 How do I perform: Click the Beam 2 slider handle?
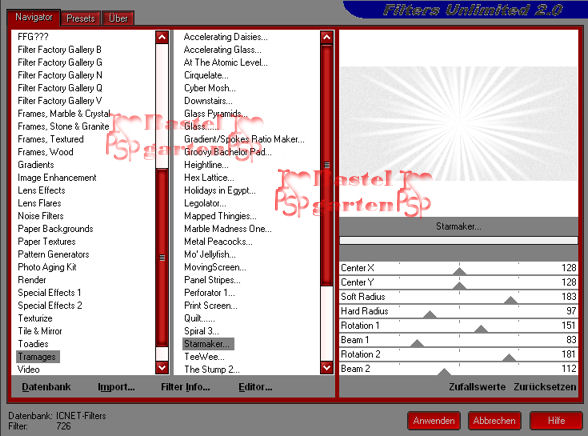click(444, 372)
